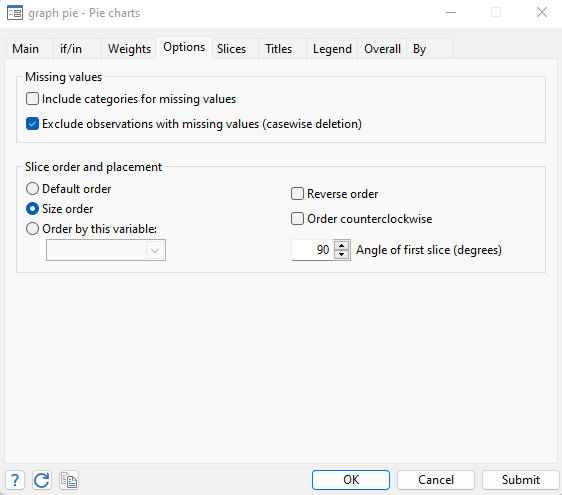Switch to the Slices tab
Viewport: 562px width, 495px height.
click(x=232, y=49)
